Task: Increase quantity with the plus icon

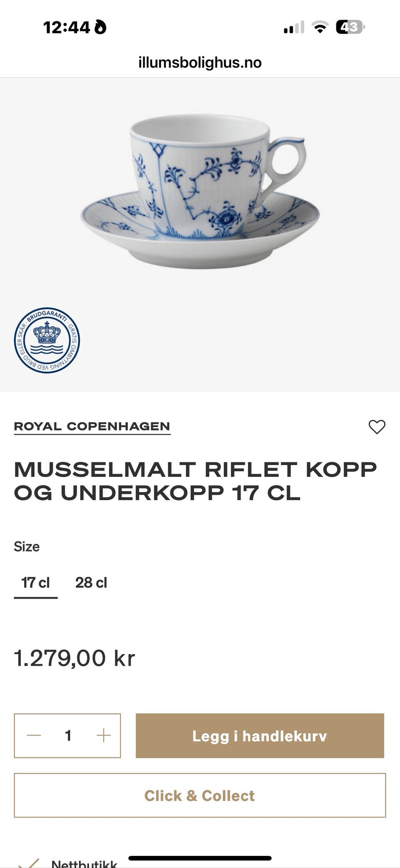Action: point(103,735)
